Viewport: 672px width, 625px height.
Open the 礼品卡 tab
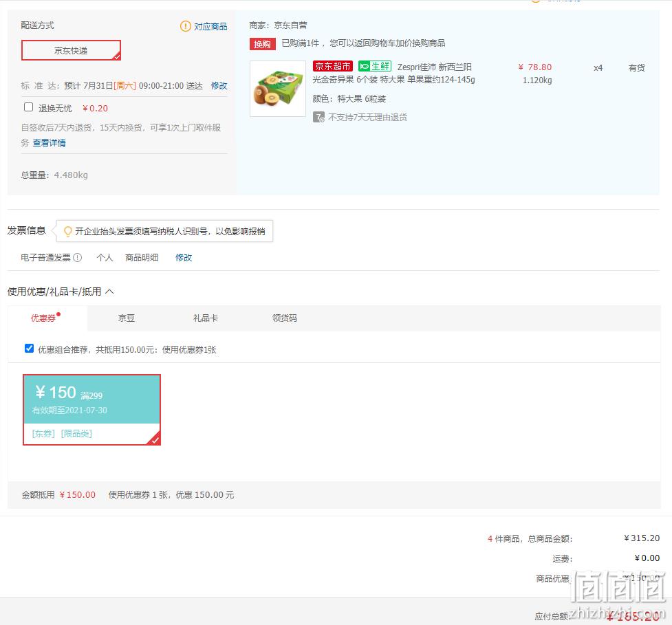pos(205,318)
